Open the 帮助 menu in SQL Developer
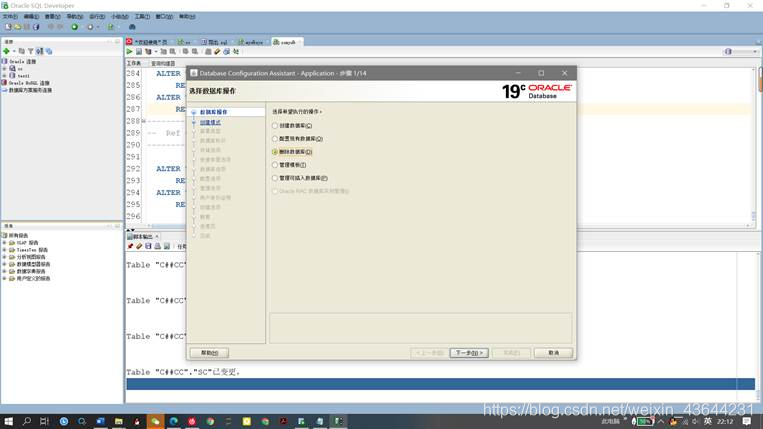 click(x=187, y=17)
